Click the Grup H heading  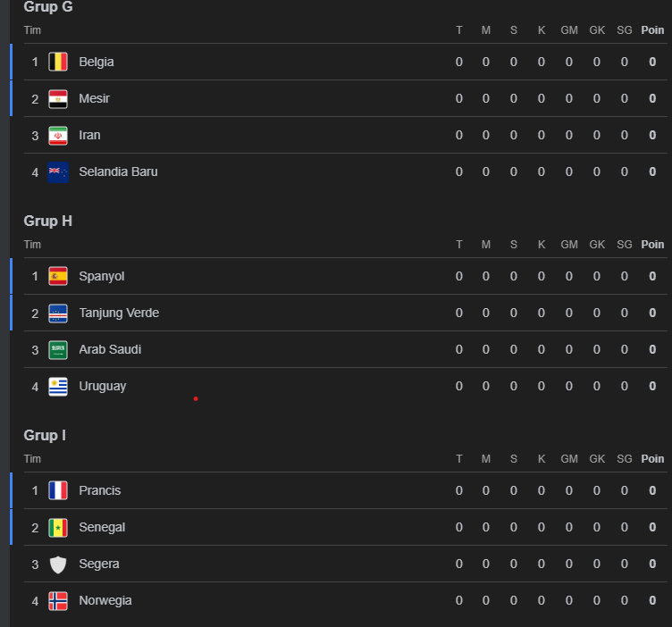click(x=48, y=221)
